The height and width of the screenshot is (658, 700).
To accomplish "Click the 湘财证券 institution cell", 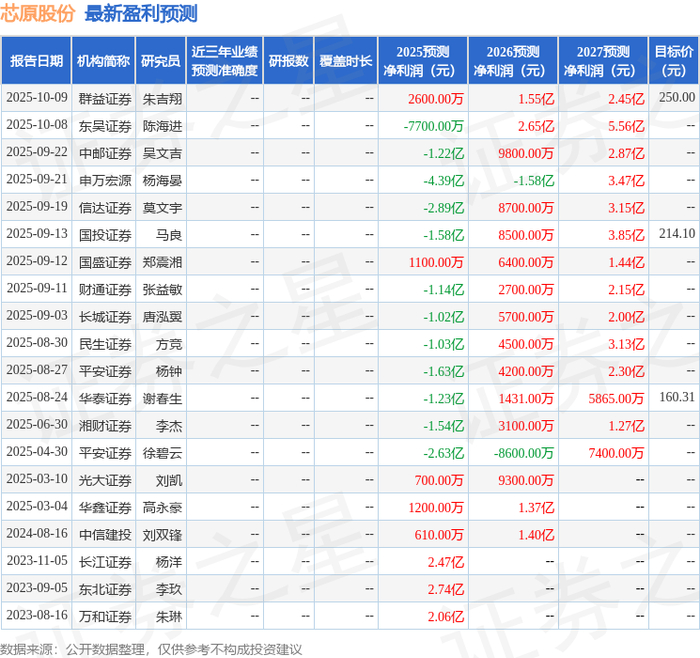I will (105, 426).
